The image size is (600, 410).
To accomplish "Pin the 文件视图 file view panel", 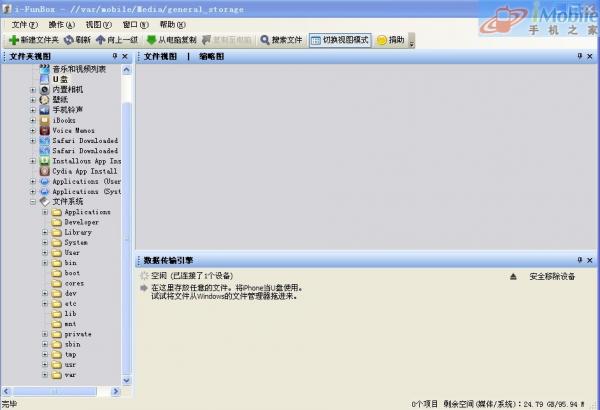I will (x=579, y=56).
